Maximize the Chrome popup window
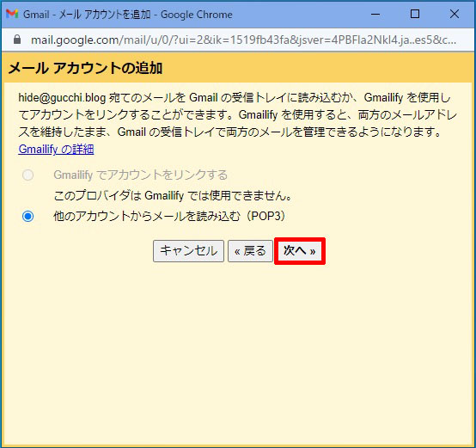The height and width of the screenshot is (448, 476). click(415, 14)
